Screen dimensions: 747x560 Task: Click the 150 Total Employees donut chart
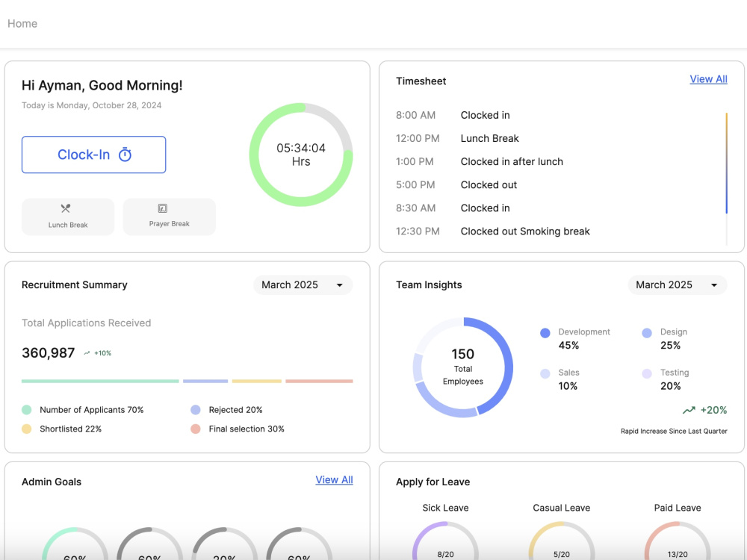463,367
